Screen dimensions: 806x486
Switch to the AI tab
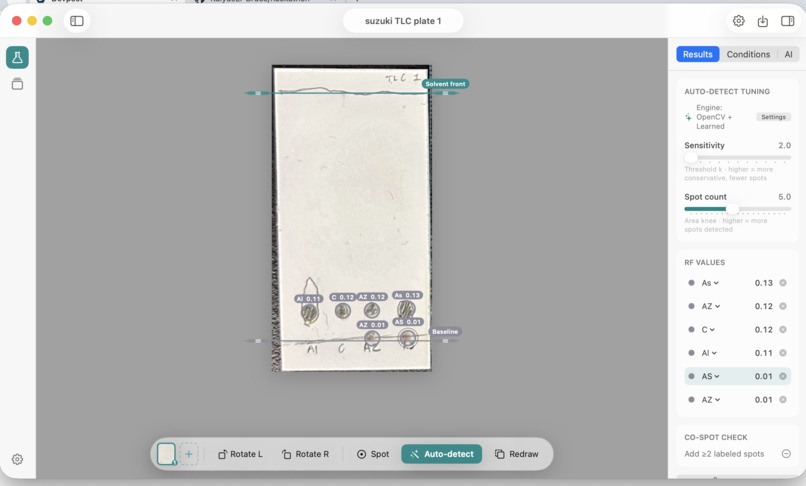pos(789,55)
